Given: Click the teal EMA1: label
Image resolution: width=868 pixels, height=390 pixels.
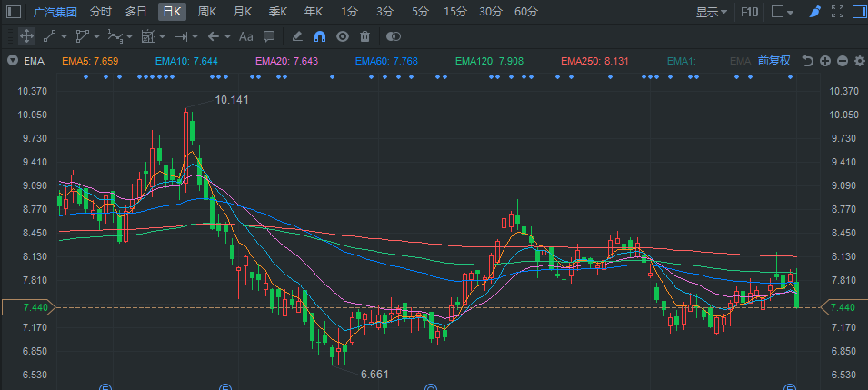Looking at the screenshot, I should [682, 61].
